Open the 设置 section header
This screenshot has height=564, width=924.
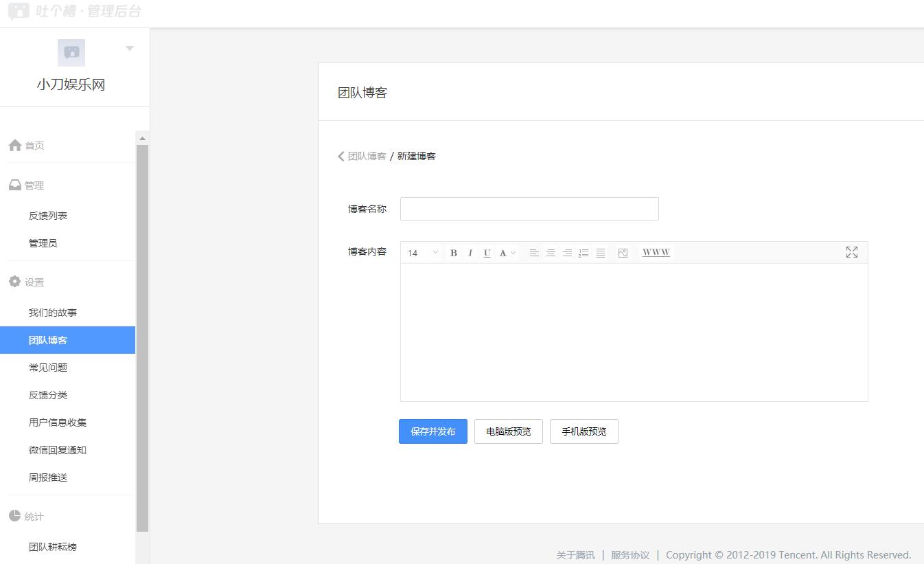coord(26,282)
